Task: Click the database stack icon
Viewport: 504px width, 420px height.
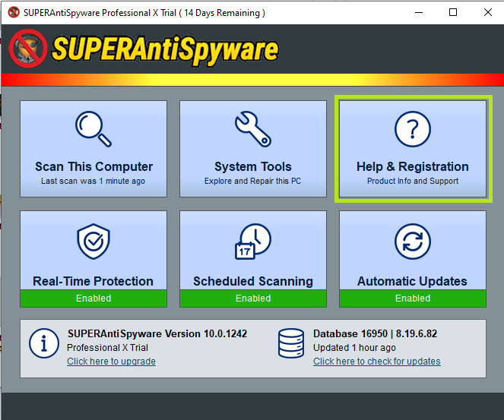Action: coord(291,343)
